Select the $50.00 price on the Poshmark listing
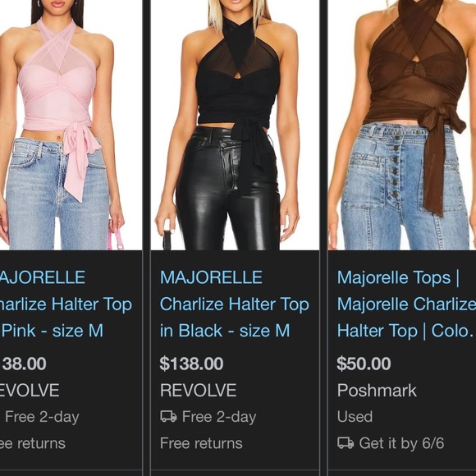 tap(364, 364)
